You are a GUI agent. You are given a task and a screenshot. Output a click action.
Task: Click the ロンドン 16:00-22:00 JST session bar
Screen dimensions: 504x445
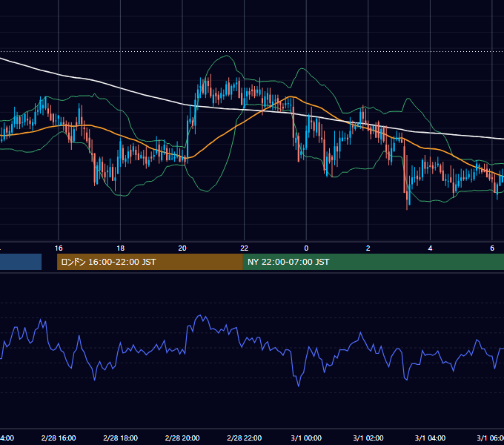[150, 262]
